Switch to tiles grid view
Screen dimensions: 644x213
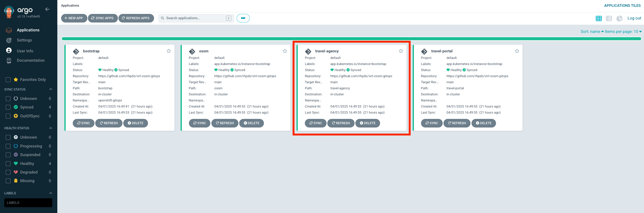tap(599, 18)
